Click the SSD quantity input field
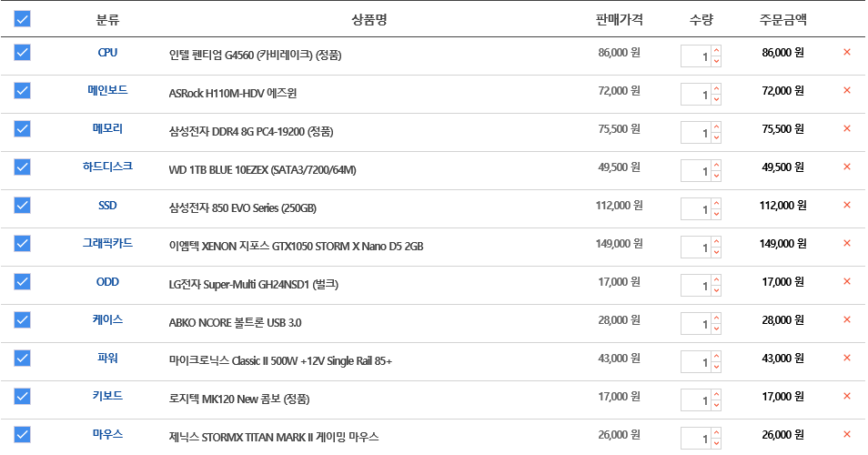 [696, 209]
